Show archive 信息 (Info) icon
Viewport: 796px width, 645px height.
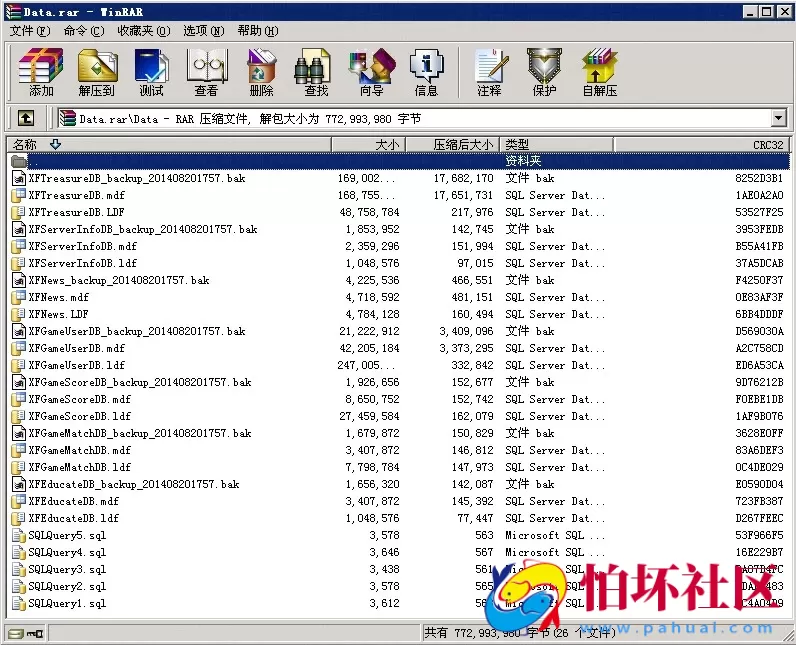426,73
